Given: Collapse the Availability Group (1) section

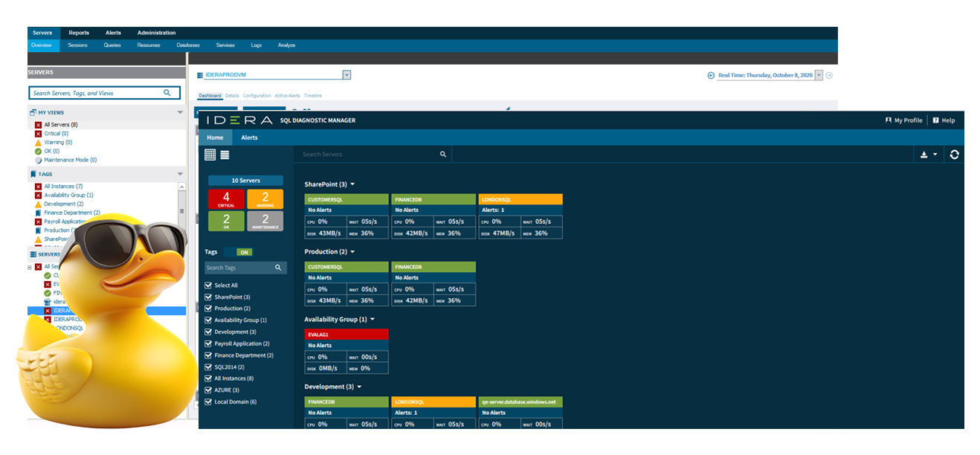Looking at the screenshot, I should pos(373,320).
